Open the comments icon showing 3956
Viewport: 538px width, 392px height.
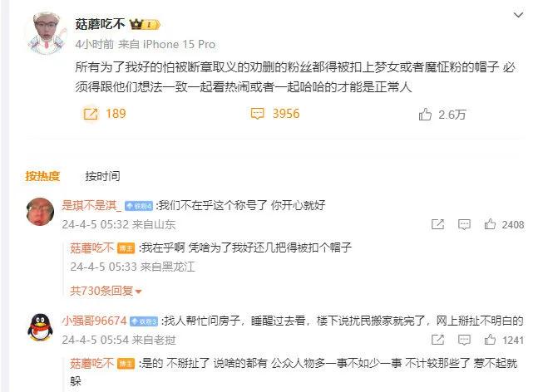point(257,114)
